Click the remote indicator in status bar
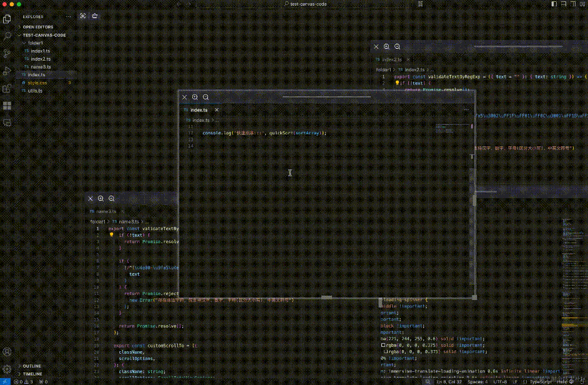This screenshot has width=588, height=385. click(x=5, y=382)
